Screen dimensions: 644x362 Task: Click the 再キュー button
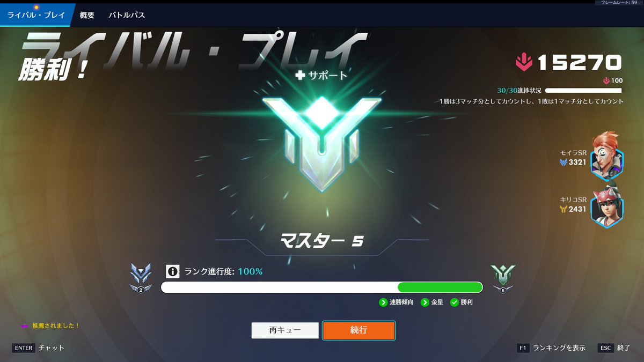(285, 330)
